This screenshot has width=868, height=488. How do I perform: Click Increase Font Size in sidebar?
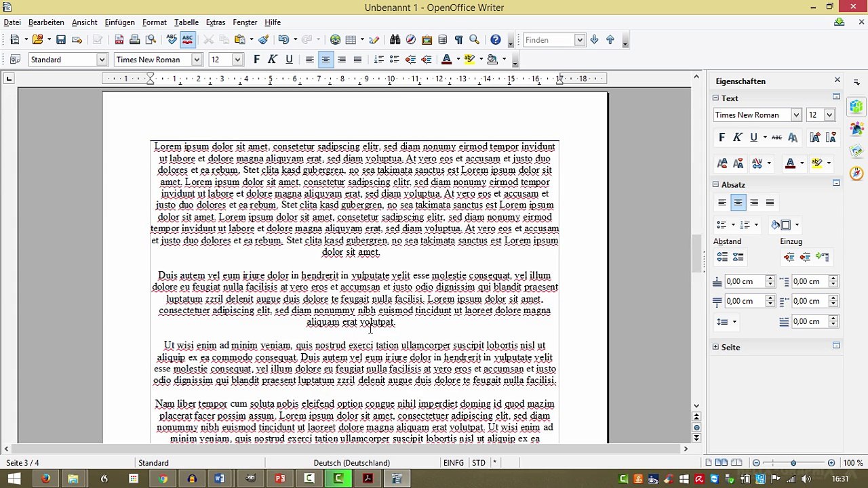coord(815,138)
